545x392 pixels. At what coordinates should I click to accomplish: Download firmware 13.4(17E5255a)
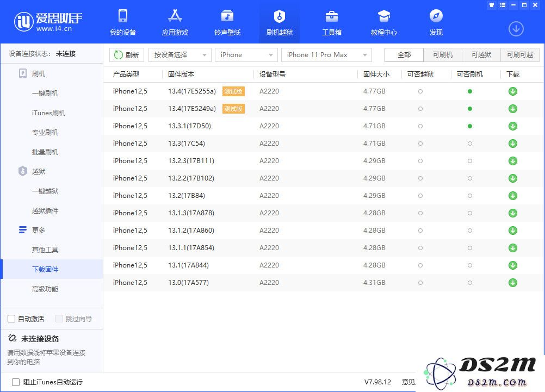click(x=513, y=91)
